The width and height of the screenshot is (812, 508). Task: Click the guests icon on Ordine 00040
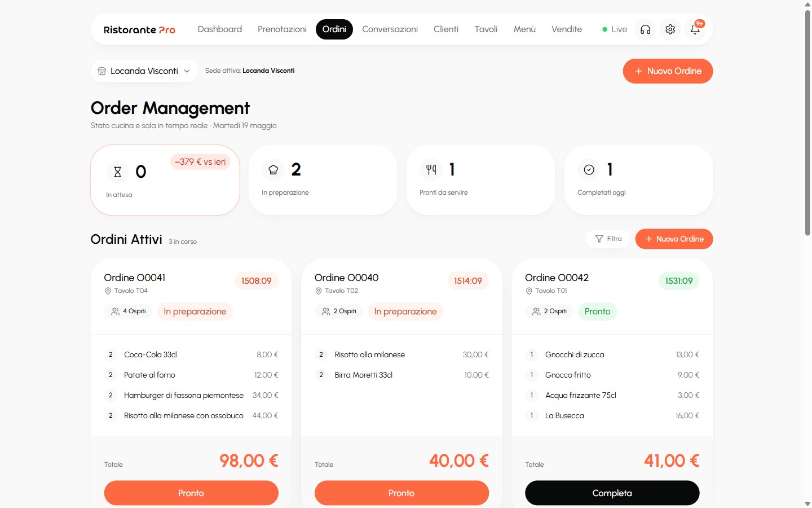(x=326, y=312)
